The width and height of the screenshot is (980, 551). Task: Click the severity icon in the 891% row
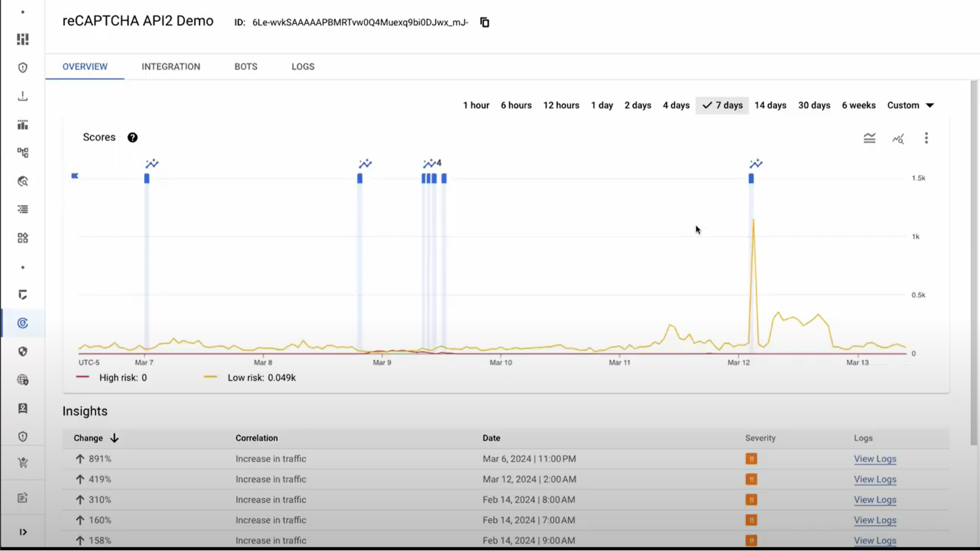(x=751, y=459)
